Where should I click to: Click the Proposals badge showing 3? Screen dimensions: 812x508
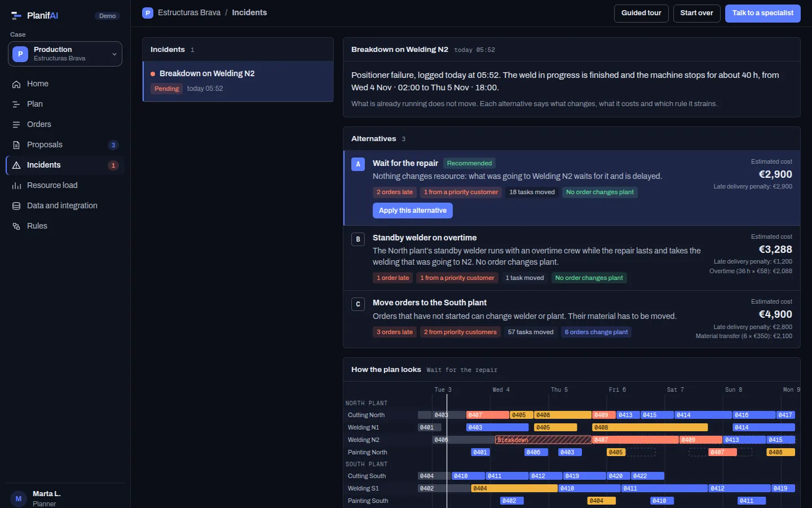tap(113, 145)
